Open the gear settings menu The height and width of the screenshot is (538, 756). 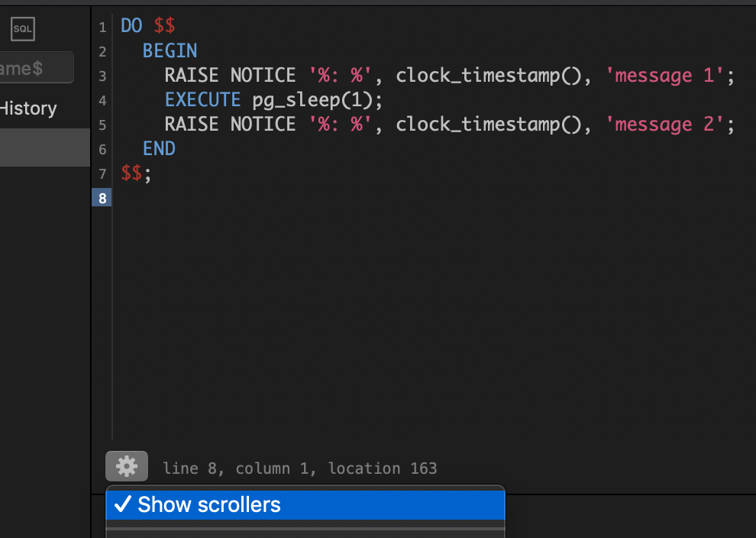click(126, 466)
